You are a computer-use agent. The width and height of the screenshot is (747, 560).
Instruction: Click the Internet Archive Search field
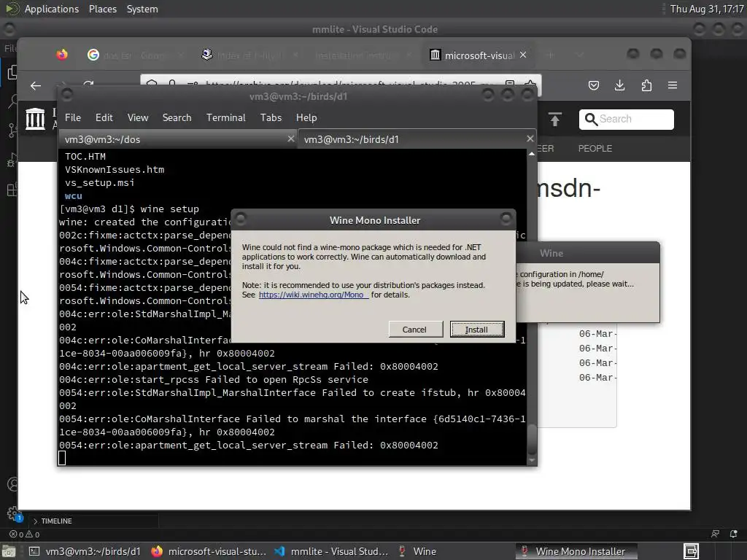click(627, 119)
